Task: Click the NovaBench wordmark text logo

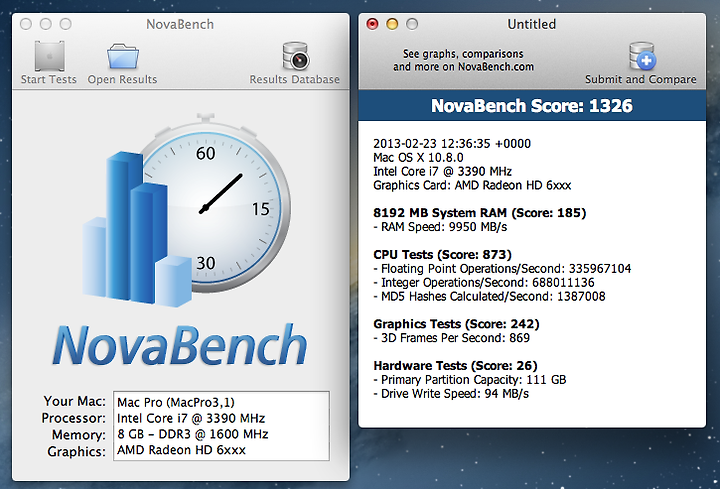Action: [180, 345]
